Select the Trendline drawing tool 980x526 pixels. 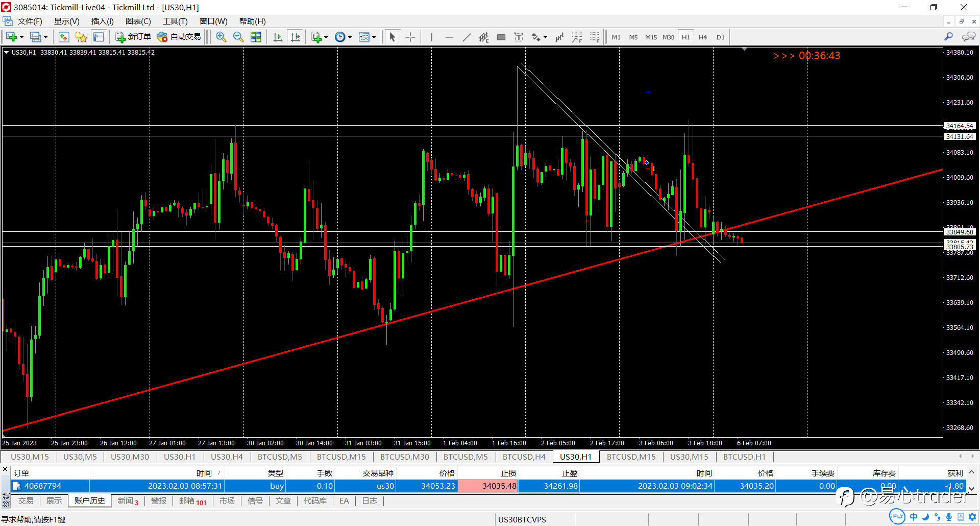point(467,37)
